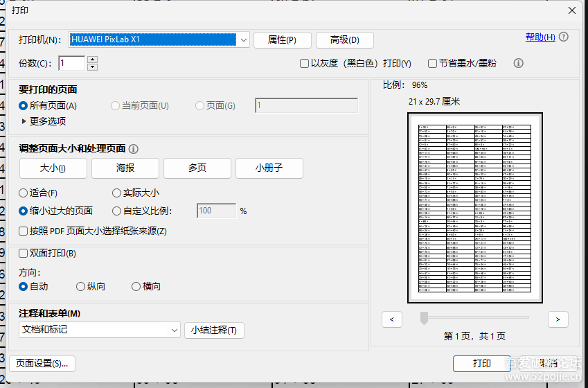
Task: Go to previous preview page arrow
Action: pyautogui.click(x=392, y=319)
